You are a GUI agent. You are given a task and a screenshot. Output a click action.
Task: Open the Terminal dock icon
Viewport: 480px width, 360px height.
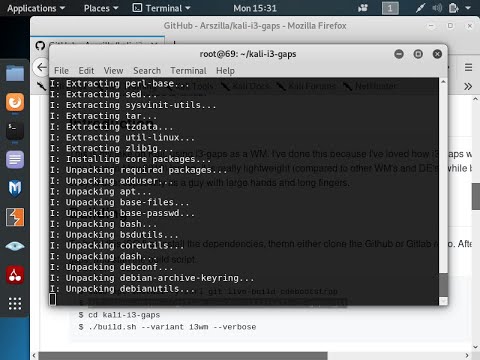15,131
